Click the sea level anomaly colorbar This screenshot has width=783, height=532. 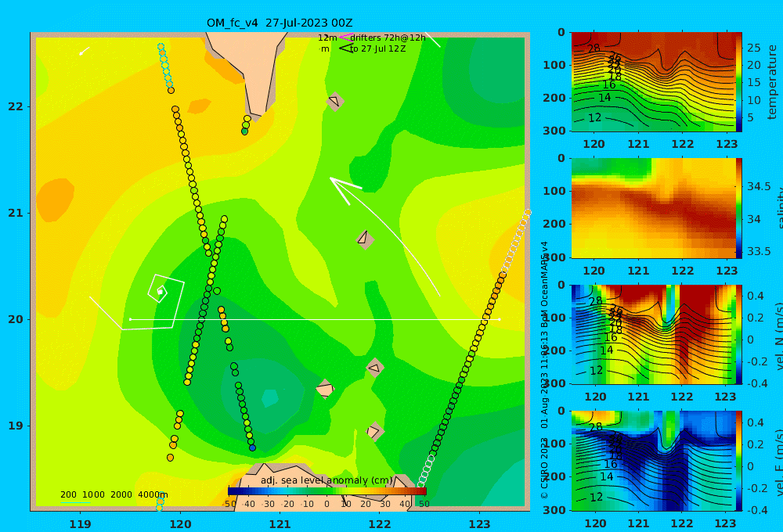tap(327, 491)
